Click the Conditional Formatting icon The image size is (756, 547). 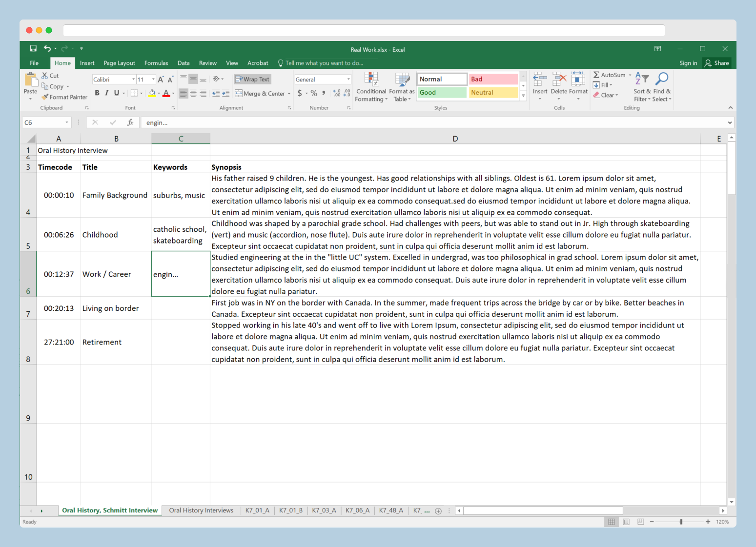pyautogui.click(x=371, y=80)
